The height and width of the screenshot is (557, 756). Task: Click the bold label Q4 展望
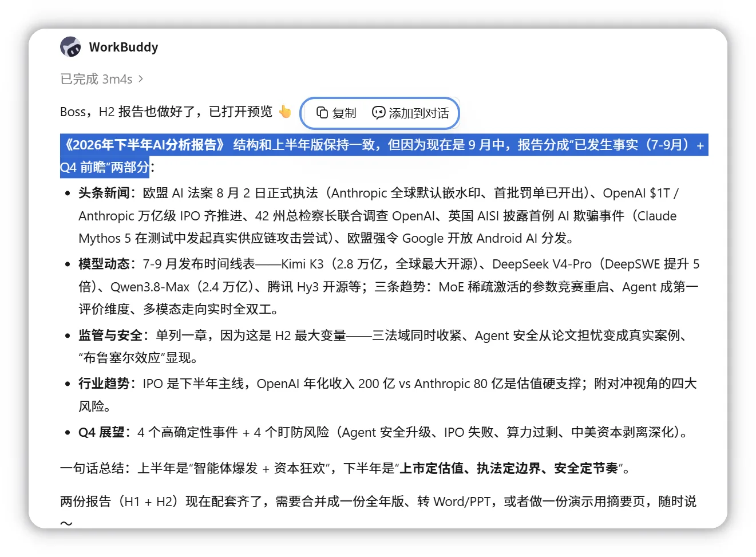[x=101, y=432]
